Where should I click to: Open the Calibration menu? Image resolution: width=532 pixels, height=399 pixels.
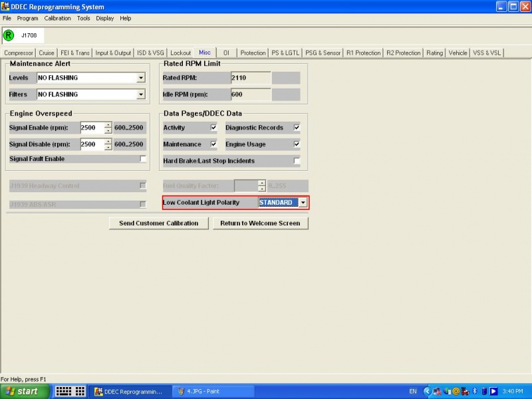point(57,18)
